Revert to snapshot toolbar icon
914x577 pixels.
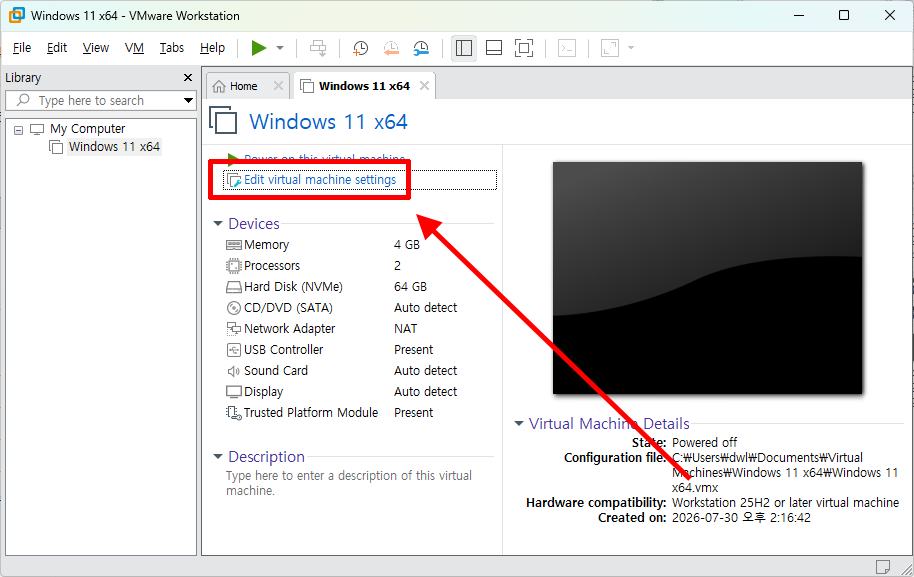coord(391,48)
